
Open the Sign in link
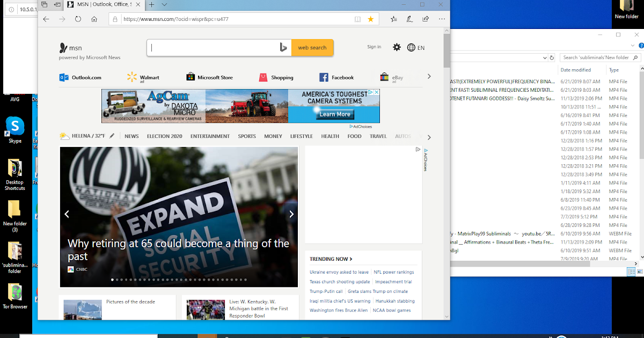(x=374, y=47)
